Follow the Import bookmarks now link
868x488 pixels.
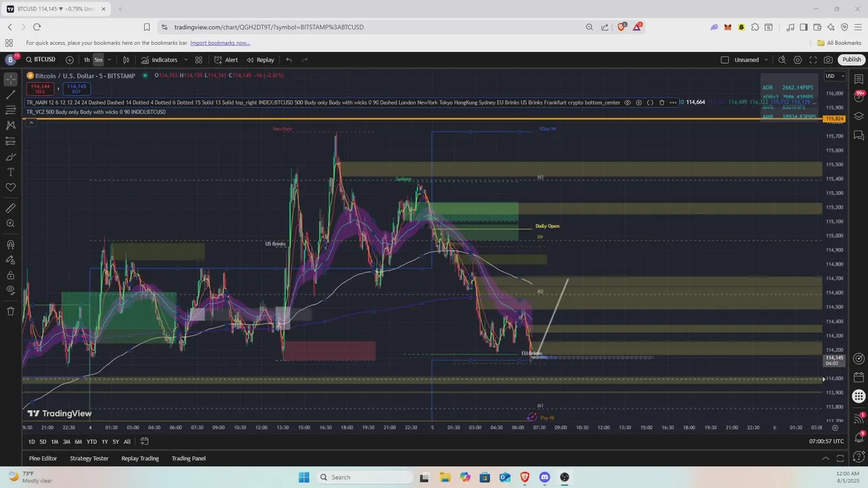point(220,43)
